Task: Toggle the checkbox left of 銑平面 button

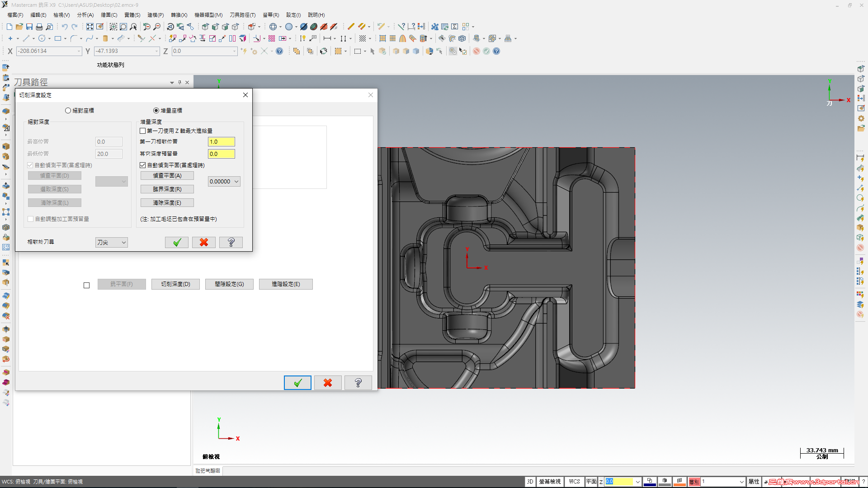Action: click(86, 285)
